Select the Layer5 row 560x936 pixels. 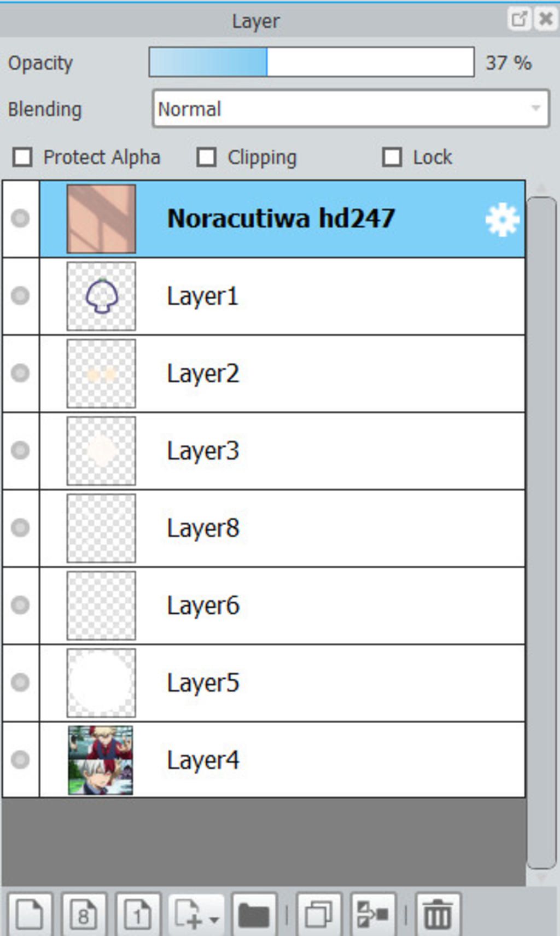(328, 683)
